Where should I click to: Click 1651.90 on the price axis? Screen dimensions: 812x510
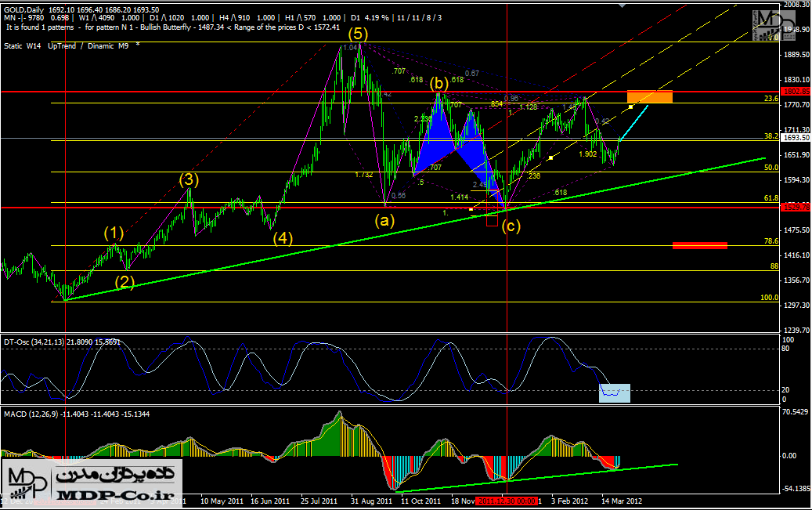click(797, 155)
